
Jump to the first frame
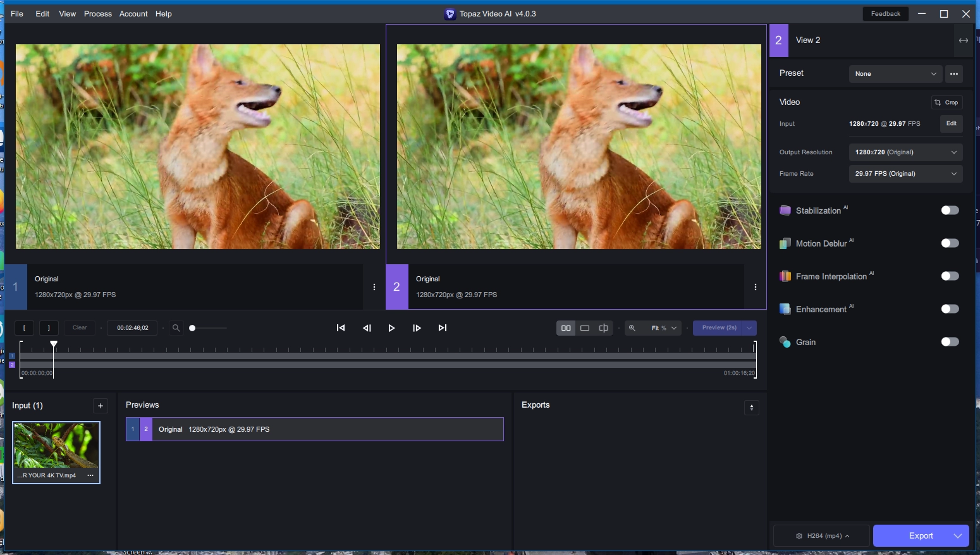(x=341, y=328)
